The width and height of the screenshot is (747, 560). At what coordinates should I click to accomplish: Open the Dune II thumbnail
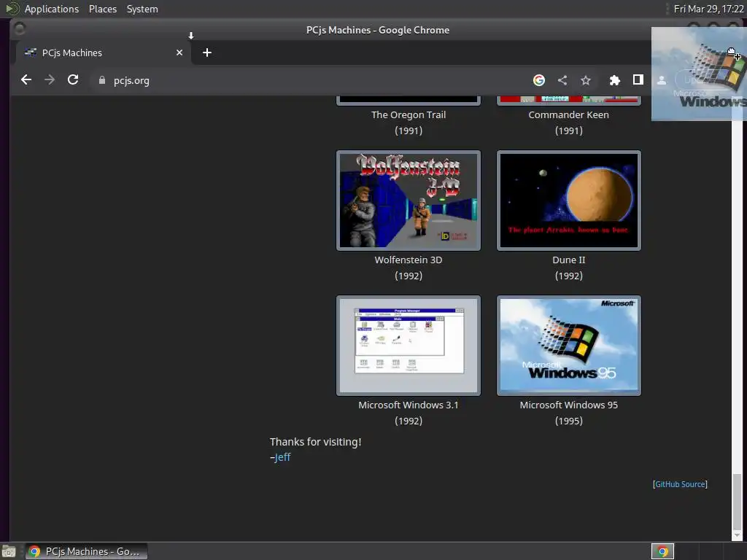coord(569,201)
